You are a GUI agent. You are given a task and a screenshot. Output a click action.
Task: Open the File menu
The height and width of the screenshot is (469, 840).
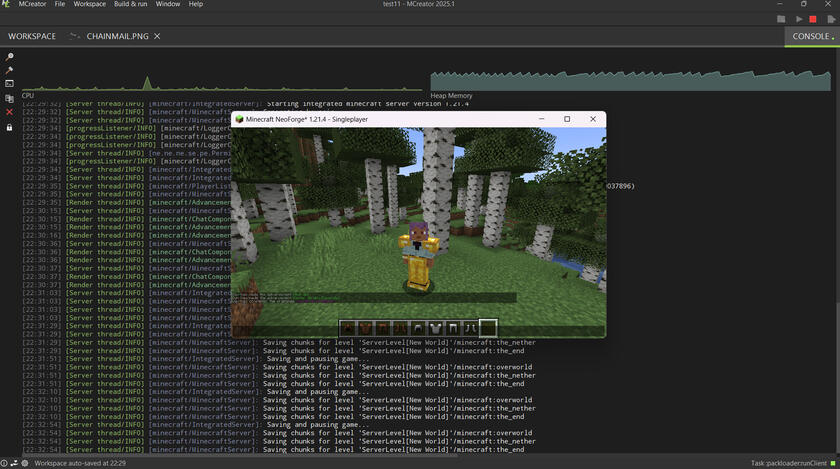pyautogui.click(x=61, y=5)
